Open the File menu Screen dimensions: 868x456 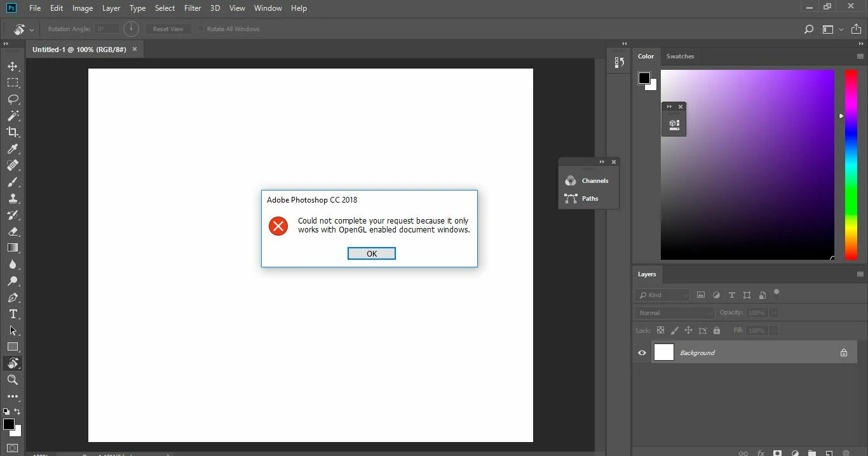35,8
